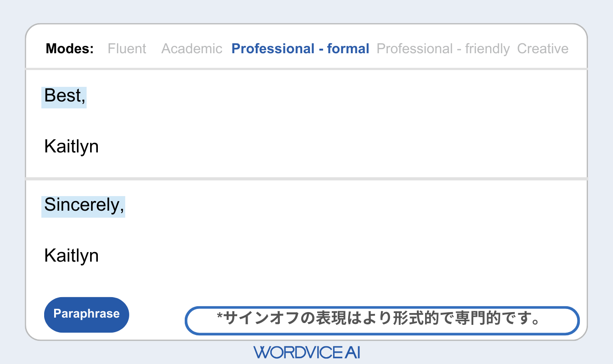
Task: Click the blank line below "Sincerely,"
Action: tap(182, 231)
